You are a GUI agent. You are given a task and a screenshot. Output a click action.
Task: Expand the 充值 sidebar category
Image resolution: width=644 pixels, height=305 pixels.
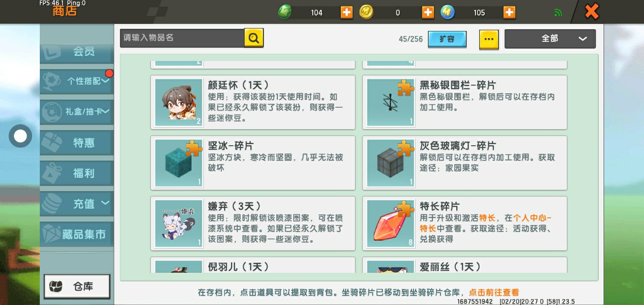(77, 204)
